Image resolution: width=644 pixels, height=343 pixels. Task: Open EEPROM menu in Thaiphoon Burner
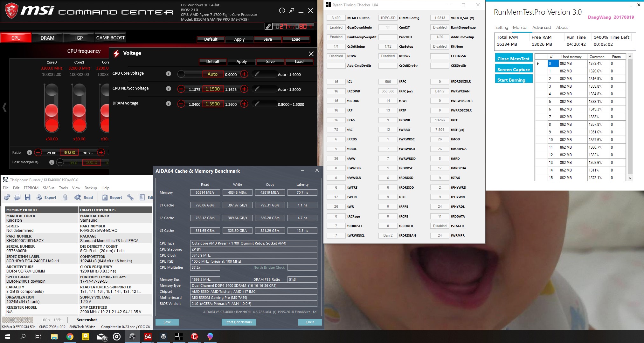click(x=31, y=188)
